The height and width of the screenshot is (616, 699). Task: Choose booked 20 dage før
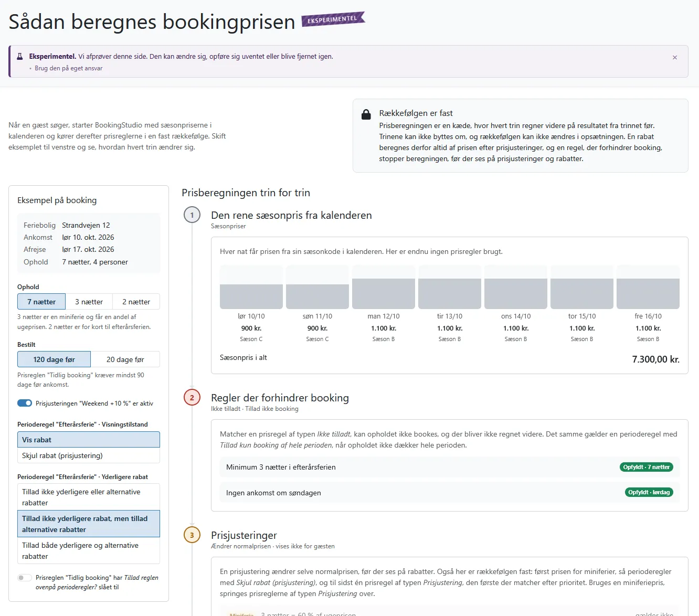125,359
